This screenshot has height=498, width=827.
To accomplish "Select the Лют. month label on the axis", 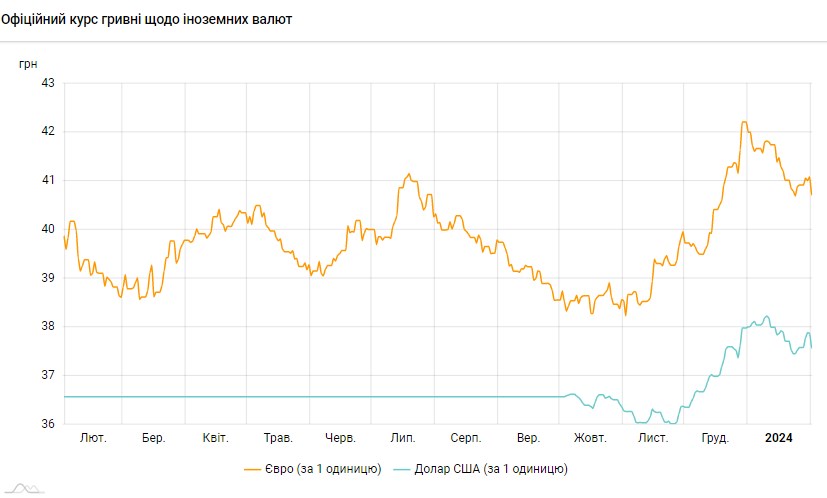I will (92, 438).
